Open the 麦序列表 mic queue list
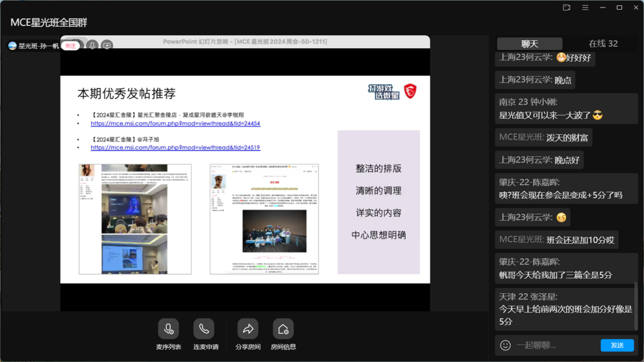Viewport: 644px width, 362px height. pyautogui.click(x=169, y=329)
